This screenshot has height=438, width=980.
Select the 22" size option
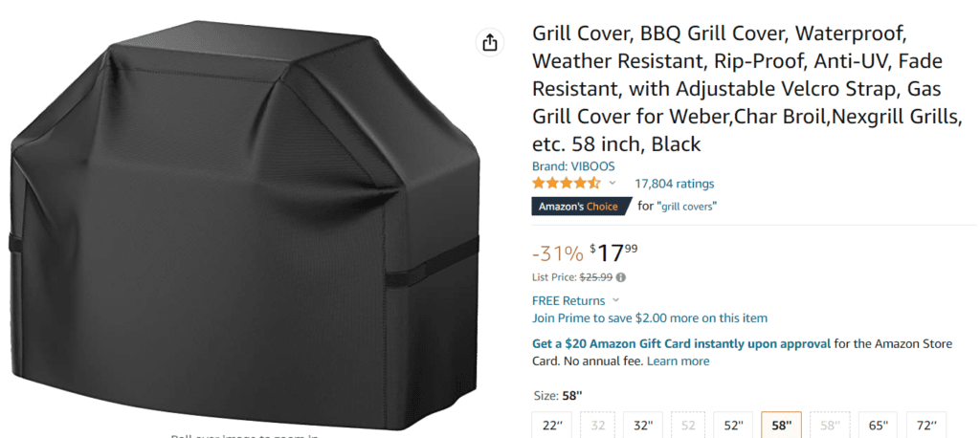(x=552, y=426)
